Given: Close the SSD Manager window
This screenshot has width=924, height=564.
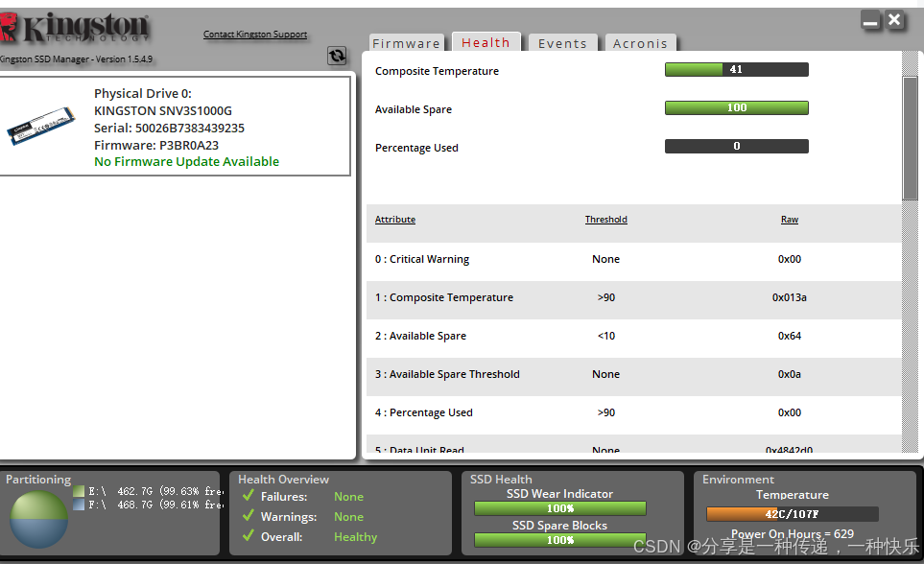Looking at the screenshot, I should coord(894,21).
